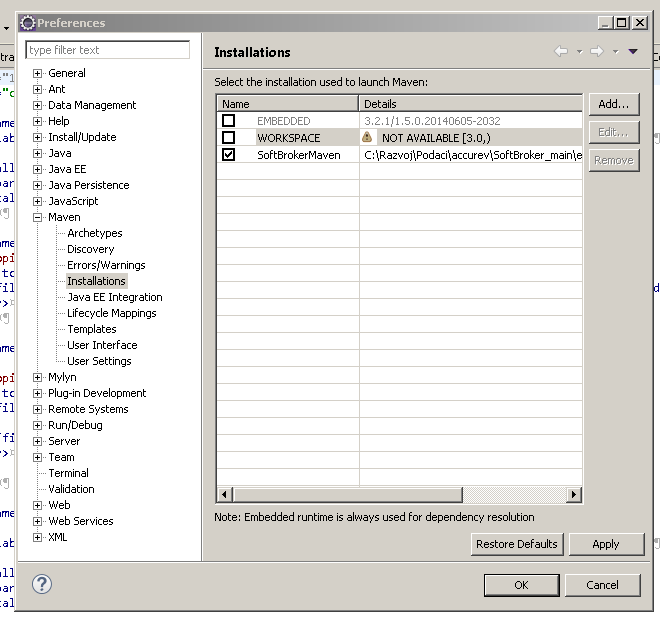Screen dimensions: 660x624
Task: Click the horizontal scrollbar right arrow
Action: pos(574,494)
